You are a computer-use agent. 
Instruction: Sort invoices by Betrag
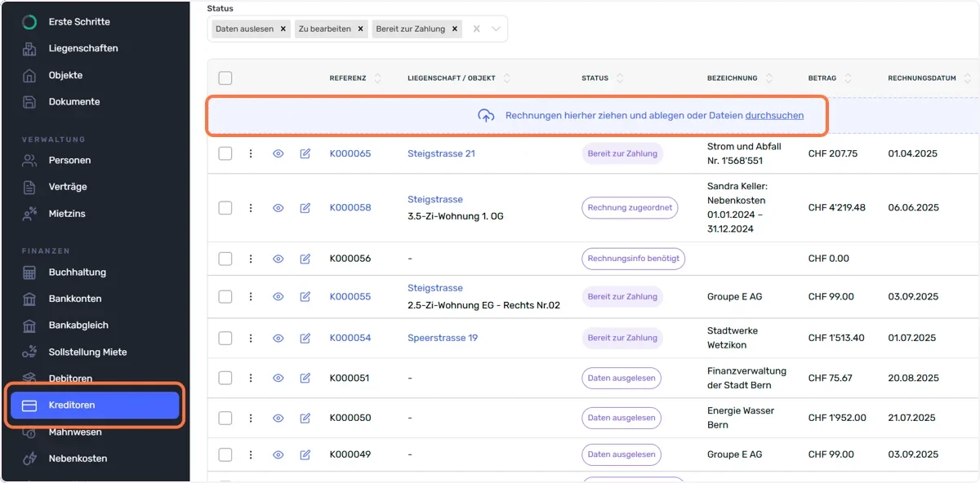[848, 78]
